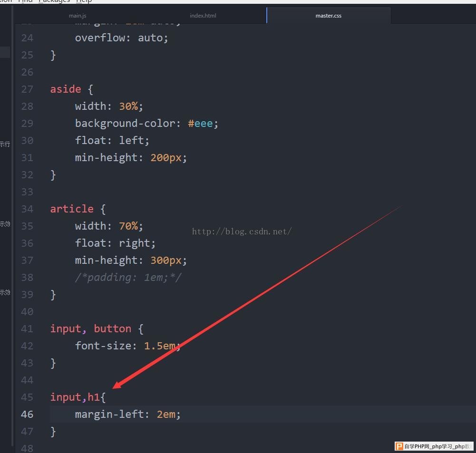Click the 'float: left;' declaration

[112, 141]
